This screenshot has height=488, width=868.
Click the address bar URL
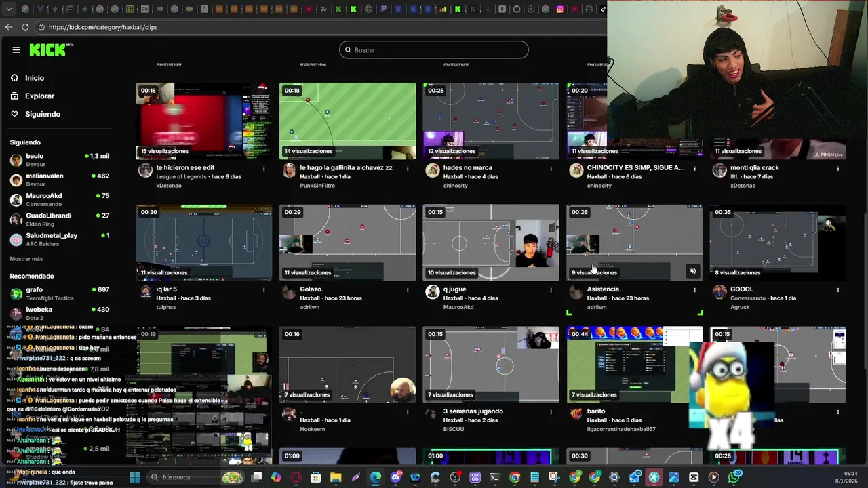103,27
